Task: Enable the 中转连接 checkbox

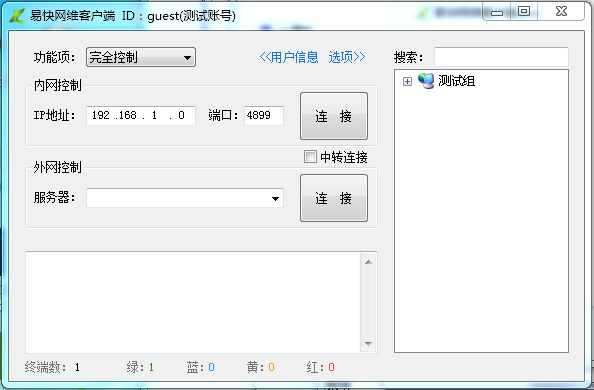Action: click(x=310, y=157)
